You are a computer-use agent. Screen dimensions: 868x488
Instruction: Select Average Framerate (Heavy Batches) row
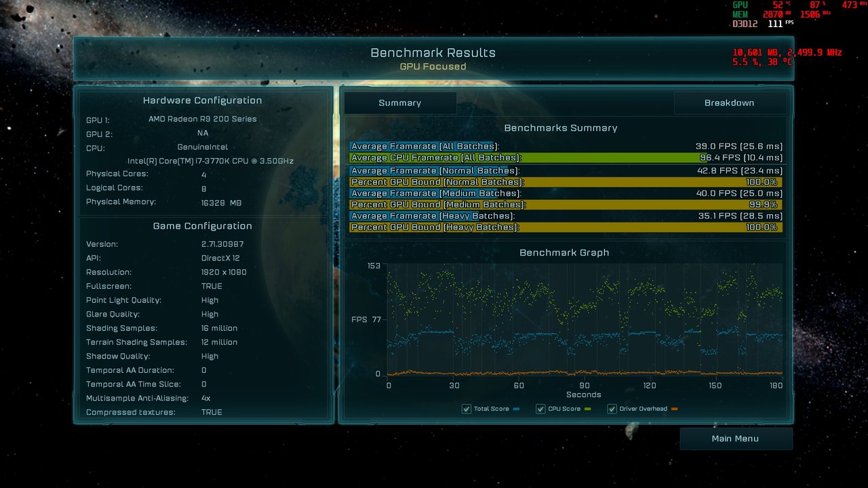click(566, 216)
